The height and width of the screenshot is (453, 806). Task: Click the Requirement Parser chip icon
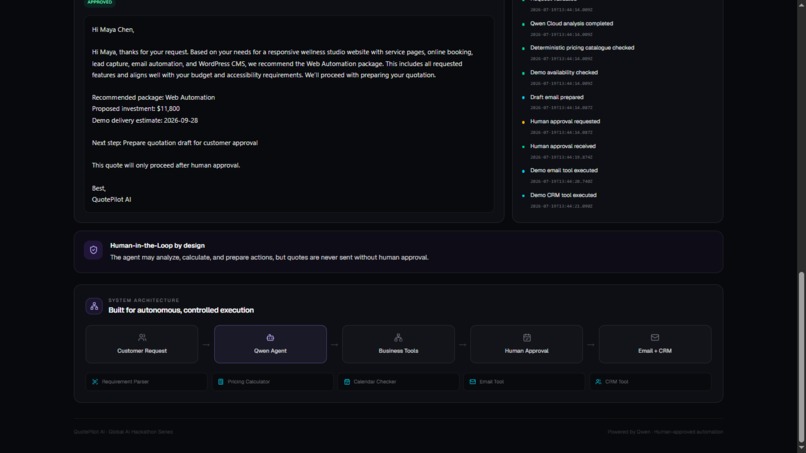click(x=95, y=382)
